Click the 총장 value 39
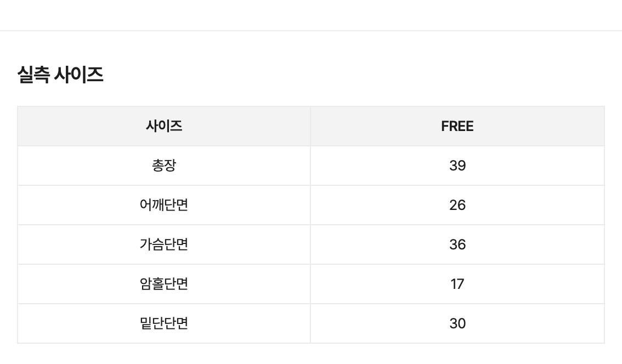The height and width of the screenshot is (364, 622). pyautogui.click(x=457, y=166)
